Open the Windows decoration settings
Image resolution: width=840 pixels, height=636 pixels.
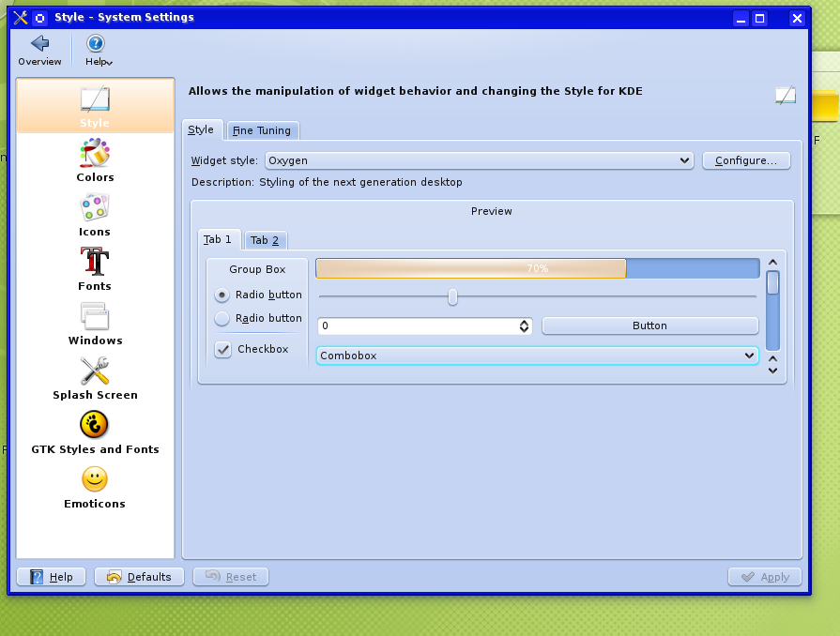point(95,324)
